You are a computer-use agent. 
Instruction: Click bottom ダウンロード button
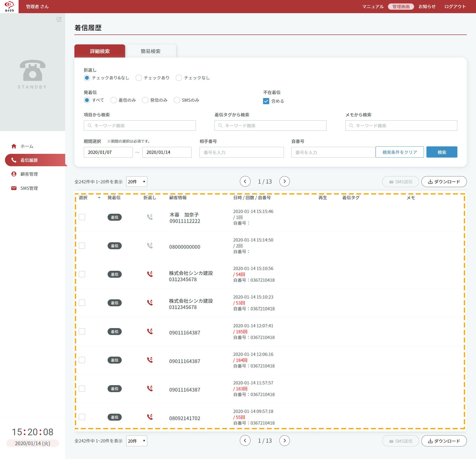[x=444, y=441]
